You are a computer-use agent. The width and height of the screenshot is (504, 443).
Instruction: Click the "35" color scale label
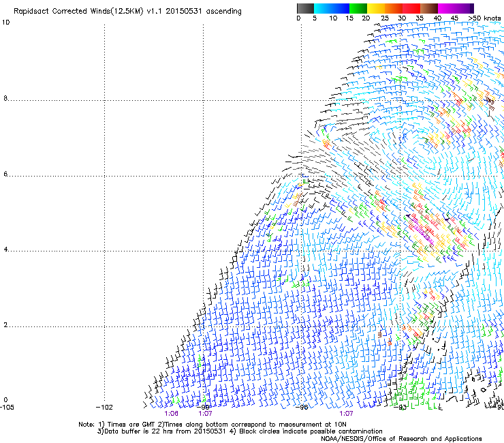[420, 18]
